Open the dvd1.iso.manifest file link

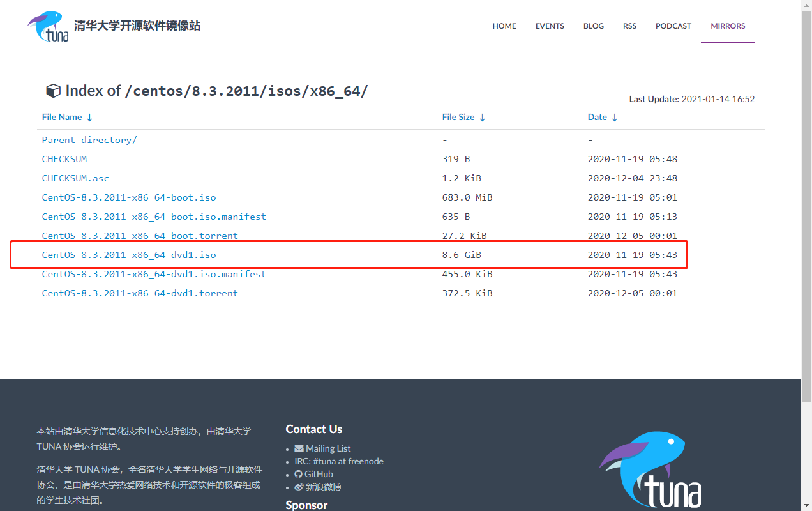click(x=154, y=274)
